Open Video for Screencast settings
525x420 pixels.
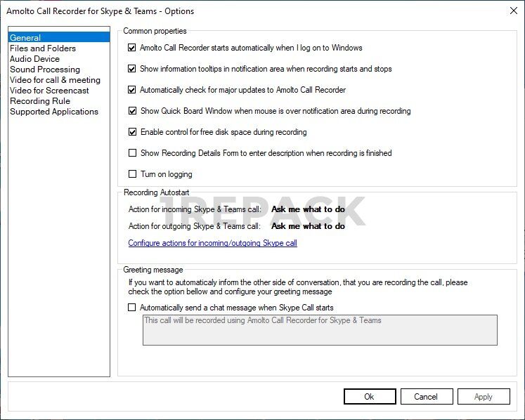click(x=49, y=91)
